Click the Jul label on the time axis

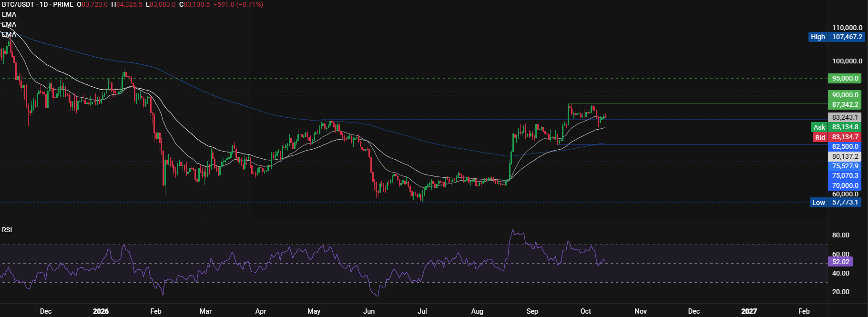point(422,311)
